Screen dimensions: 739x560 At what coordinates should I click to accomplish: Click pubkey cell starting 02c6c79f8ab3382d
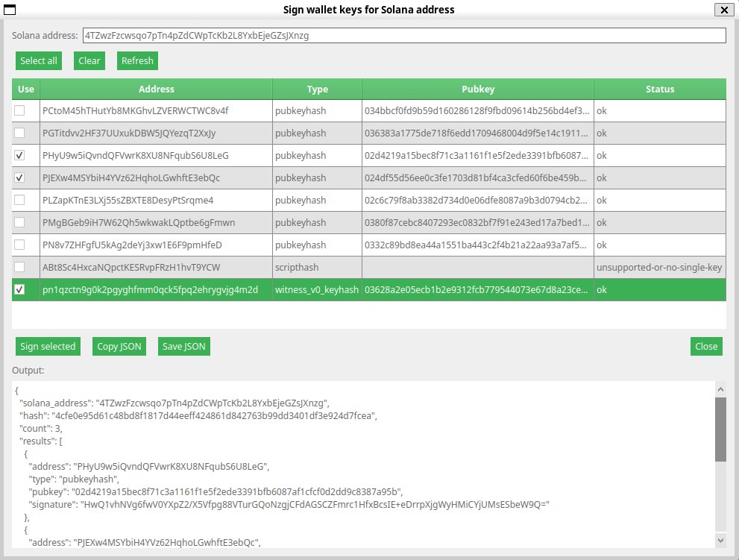point(478,201)
